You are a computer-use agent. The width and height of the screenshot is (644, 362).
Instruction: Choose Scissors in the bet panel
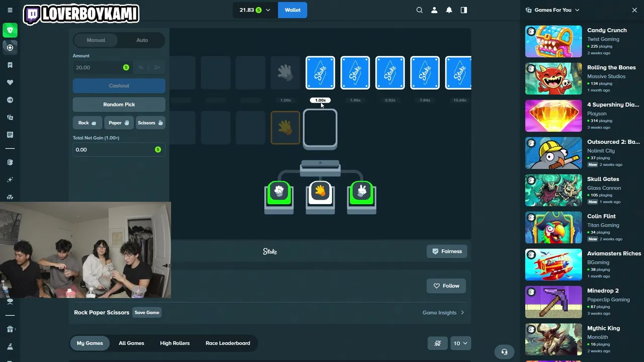[150, 123]
